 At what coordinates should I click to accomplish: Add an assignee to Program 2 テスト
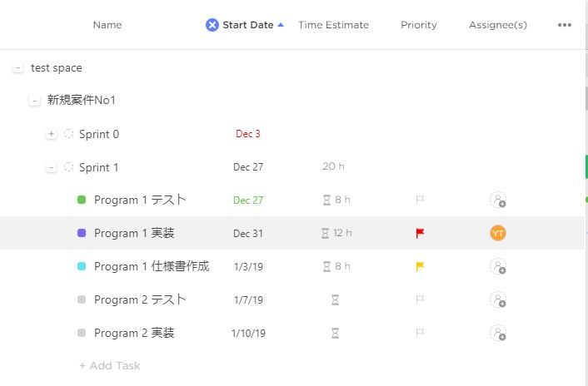coord(498,299)
